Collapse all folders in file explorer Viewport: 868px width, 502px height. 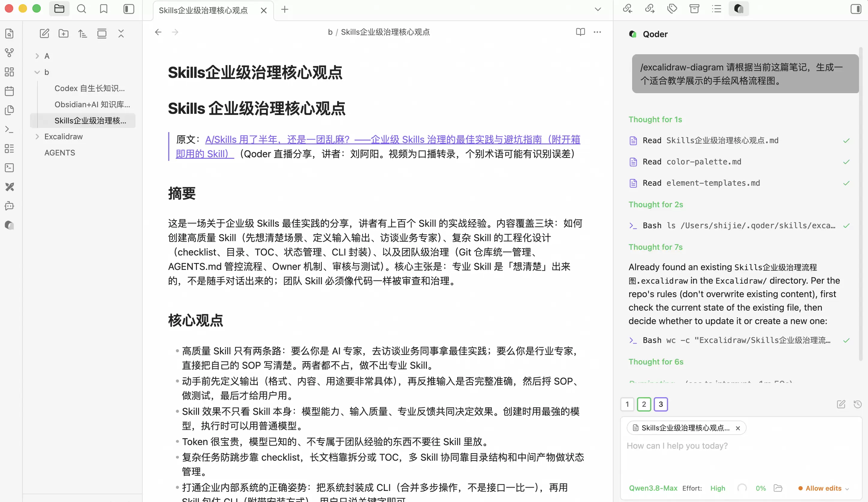pos(121,34)
